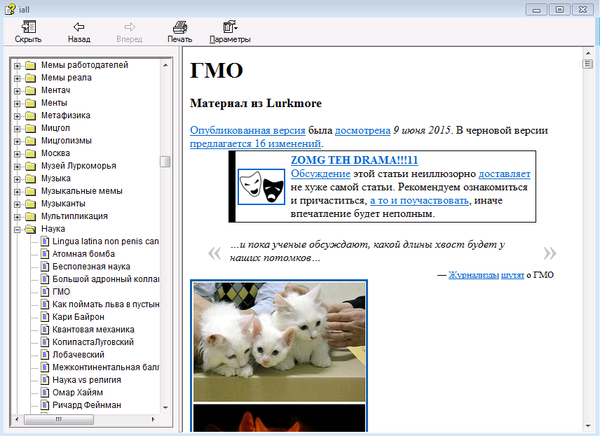Viewport: 600px width, 436px height.
Task: Select the folder icon beside Мицгол
Action: click(31, 129)
